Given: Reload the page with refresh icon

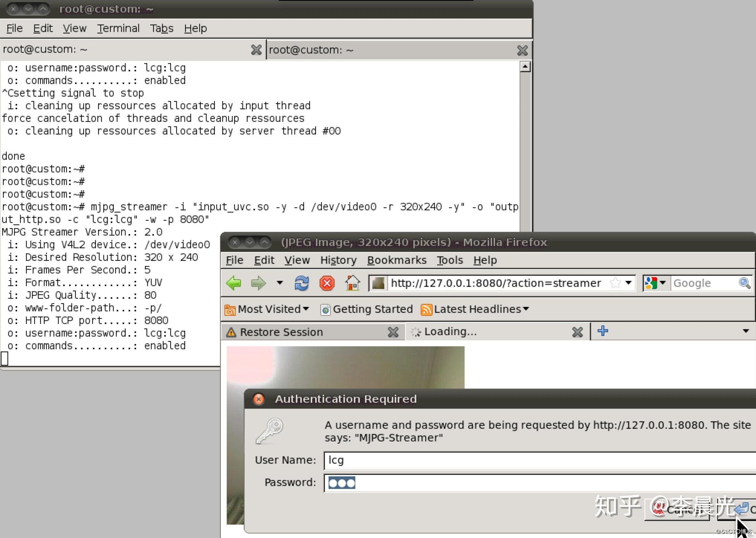Looking at the screenshot, I should pos(301,283).
